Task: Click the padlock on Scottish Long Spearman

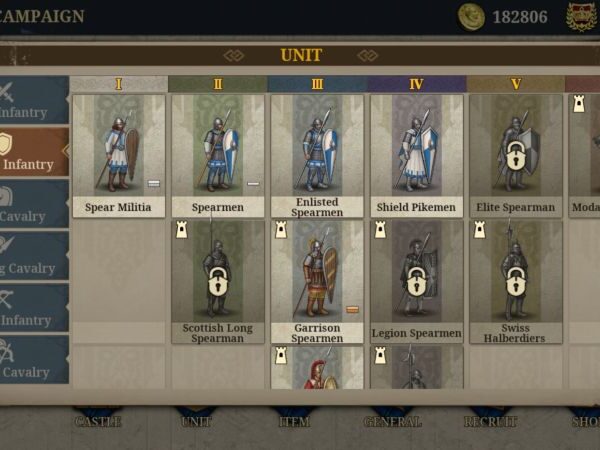Action: pos(218,282)
